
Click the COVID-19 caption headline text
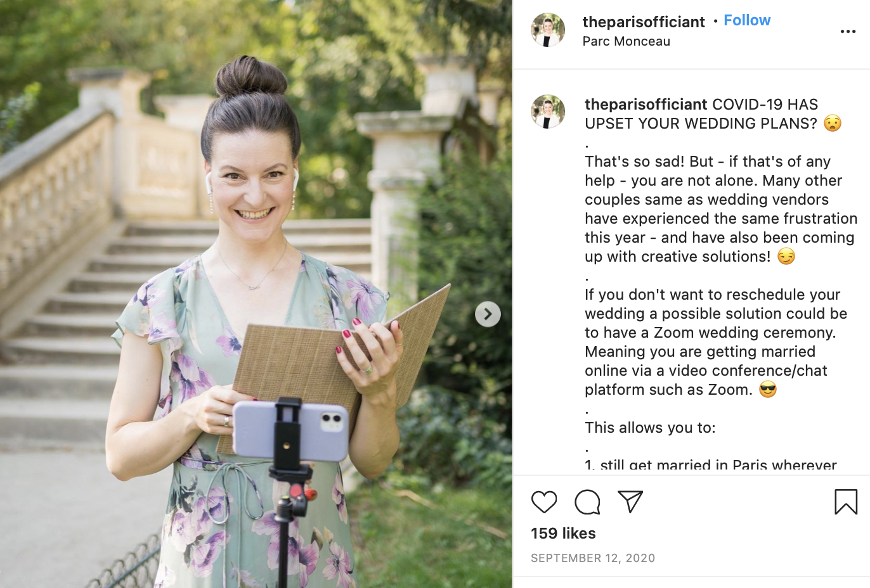click(701, 113)
